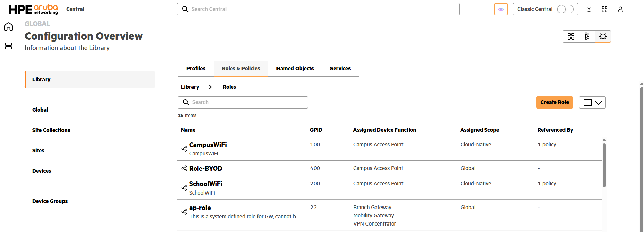Viewport: 644px width, 232px height.
Task: Click the breadcrumb chevron after Library
Action: coord(211,87)
